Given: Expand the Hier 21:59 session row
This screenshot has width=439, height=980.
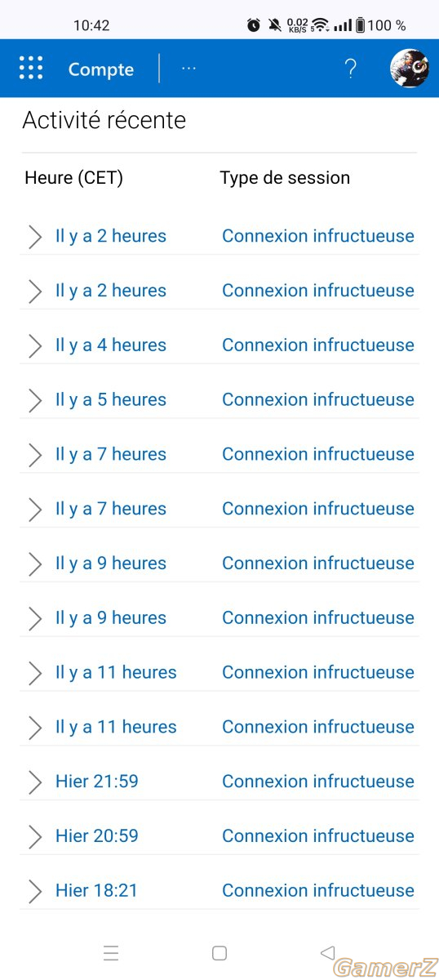Looking at the screenshot, I should (219, 782).
